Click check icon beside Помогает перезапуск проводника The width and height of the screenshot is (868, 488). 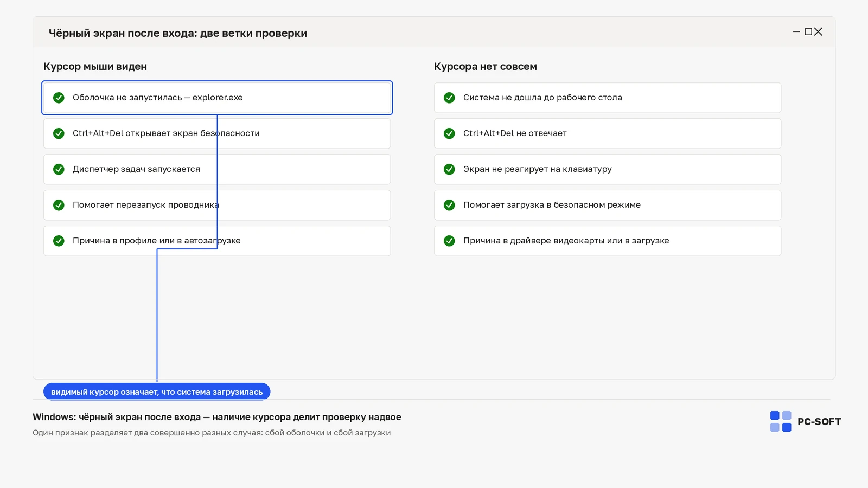(x=59, y=205)
